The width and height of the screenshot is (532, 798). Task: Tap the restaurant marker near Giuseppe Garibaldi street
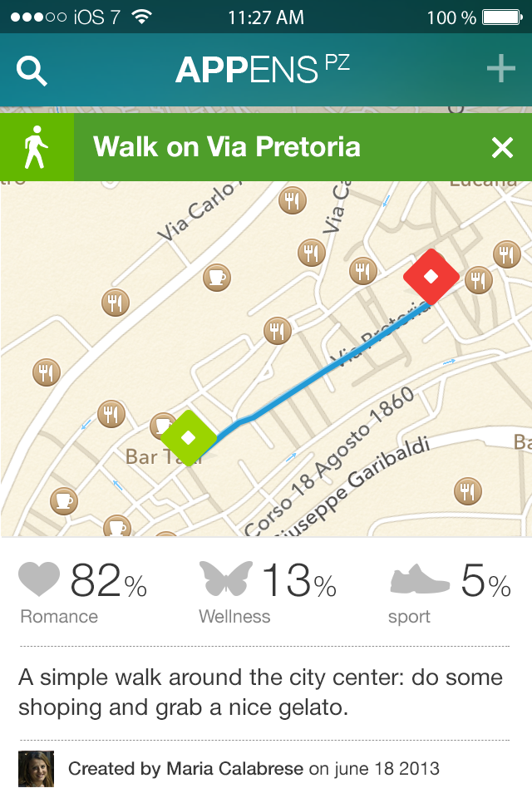[x=468, y=490]
